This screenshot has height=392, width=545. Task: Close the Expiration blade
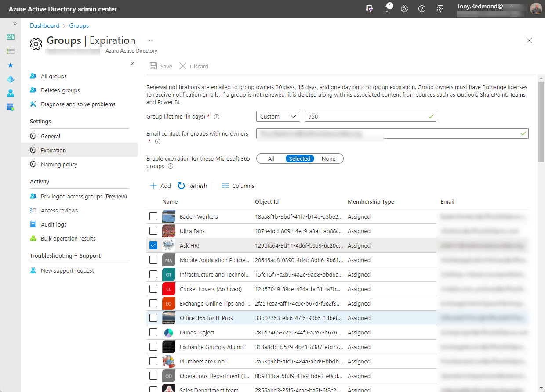[529, 40]
